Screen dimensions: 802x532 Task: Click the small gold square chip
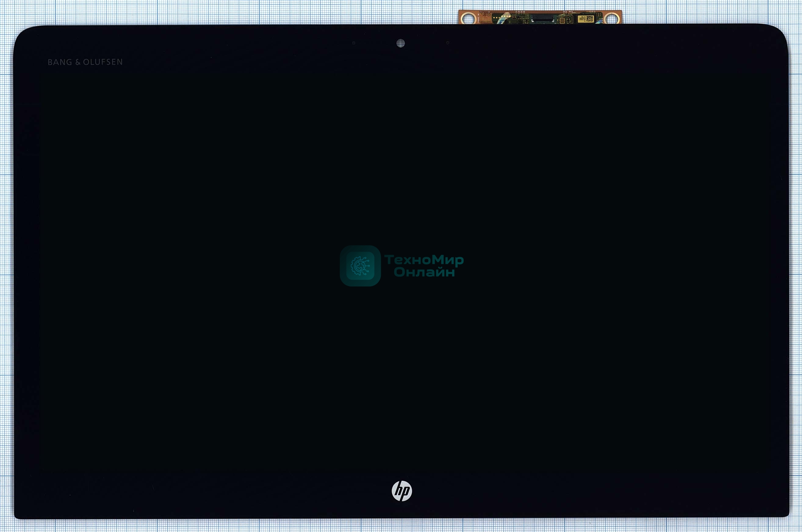(562, 21)
